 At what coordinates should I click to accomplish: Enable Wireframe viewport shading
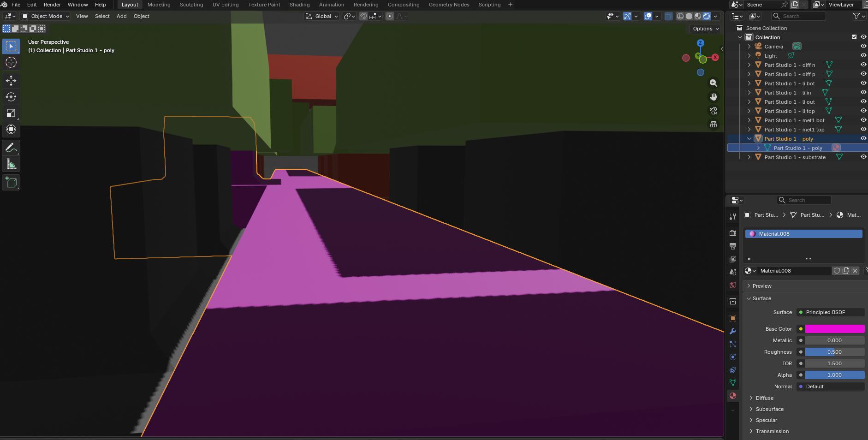click(x=681, y=16)
